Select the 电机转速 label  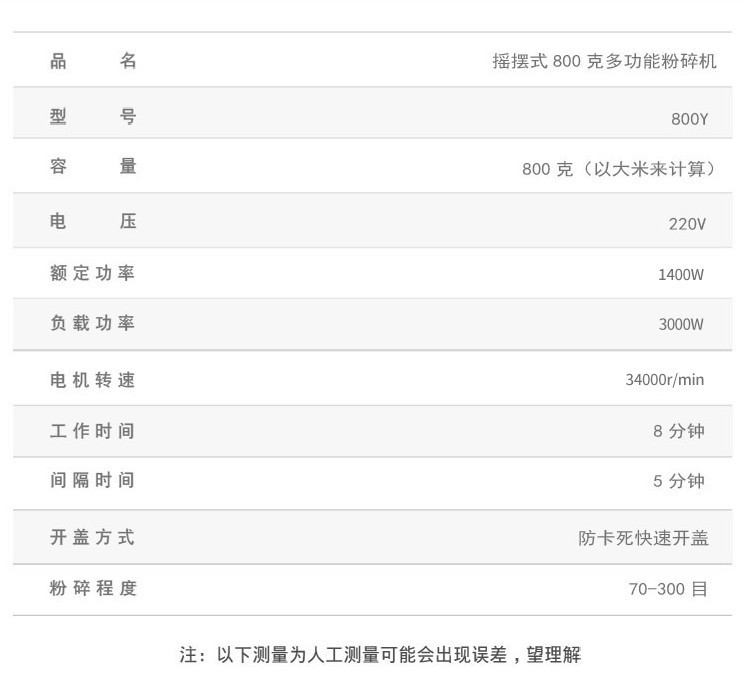click(x=93, y=380)
